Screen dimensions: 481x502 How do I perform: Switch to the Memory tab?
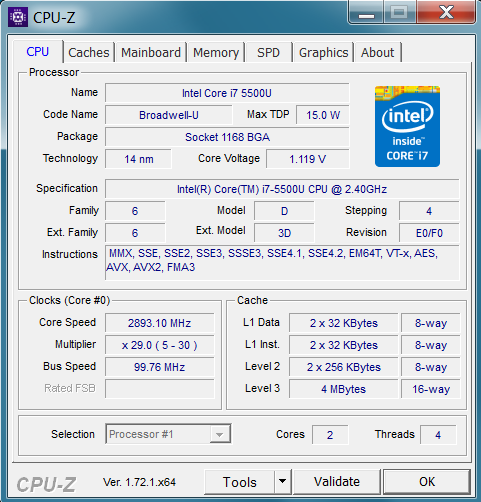click(x=216, y=52)
